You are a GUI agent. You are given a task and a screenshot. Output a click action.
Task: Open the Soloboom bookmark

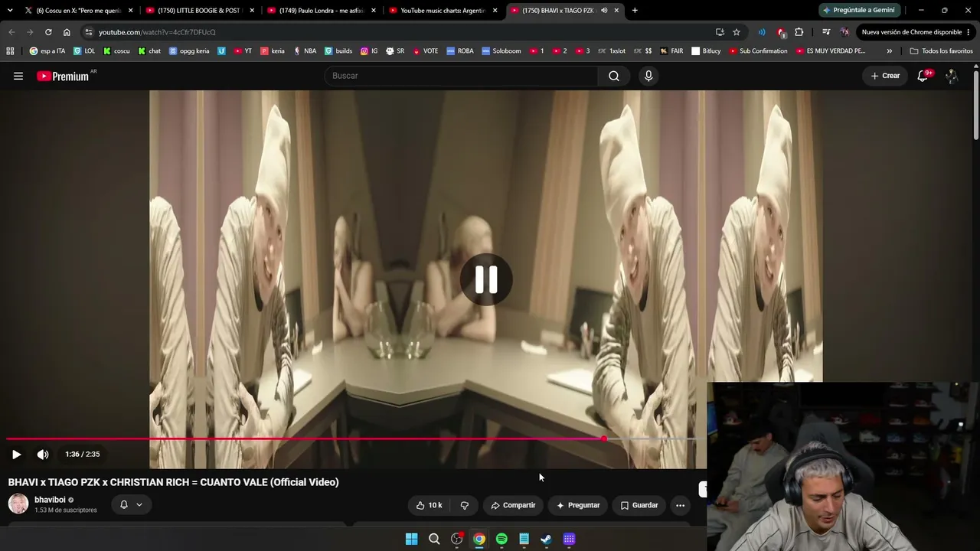[501, 51]
